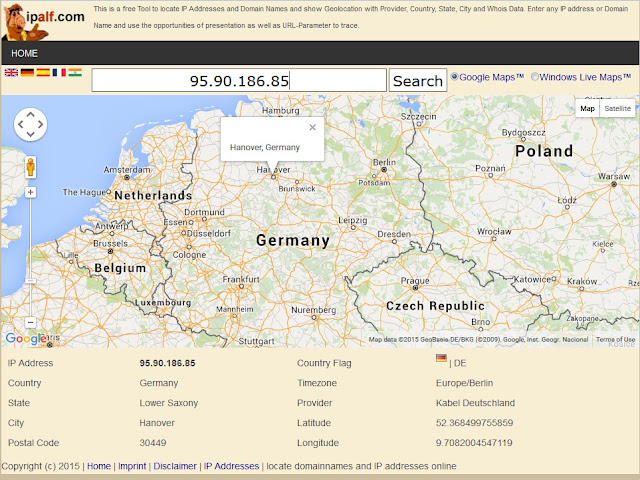Zoom in with the map plus button
640x480 pixels.
tap(31, 192)
